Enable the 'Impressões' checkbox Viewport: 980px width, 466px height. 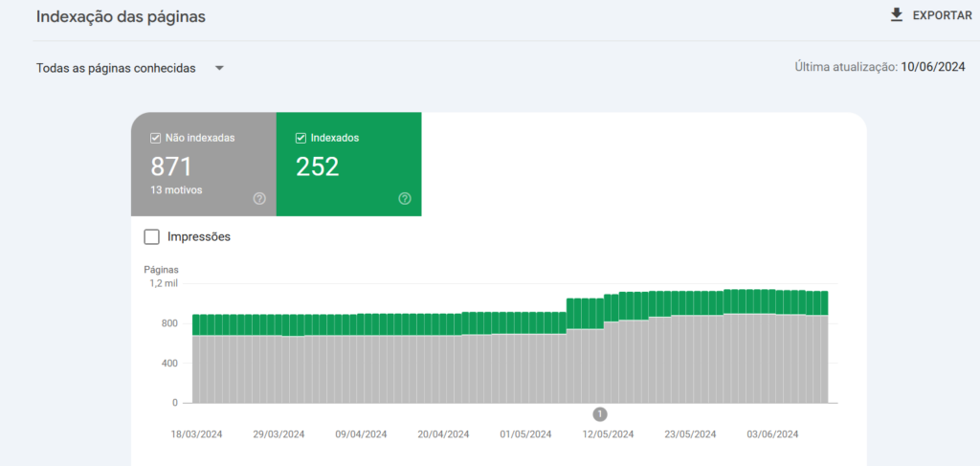[151, 236]
